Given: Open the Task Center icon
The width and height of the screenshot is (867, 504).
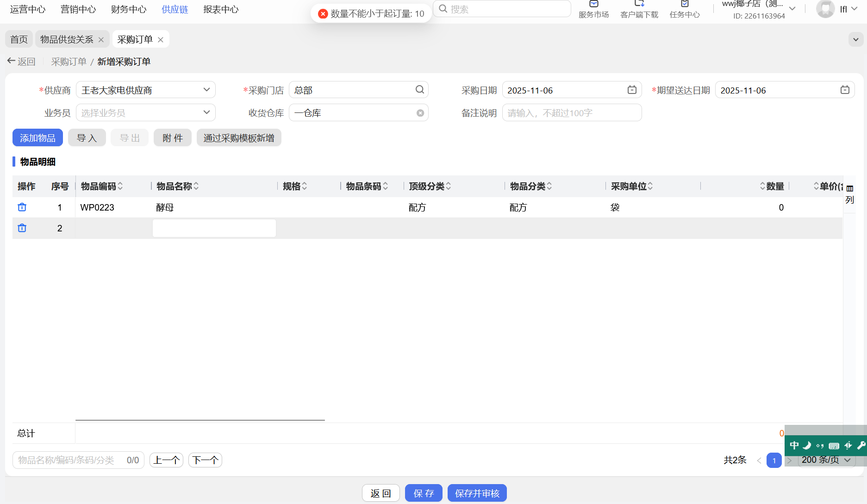Looking at the screenshot, I should point(685,5).
